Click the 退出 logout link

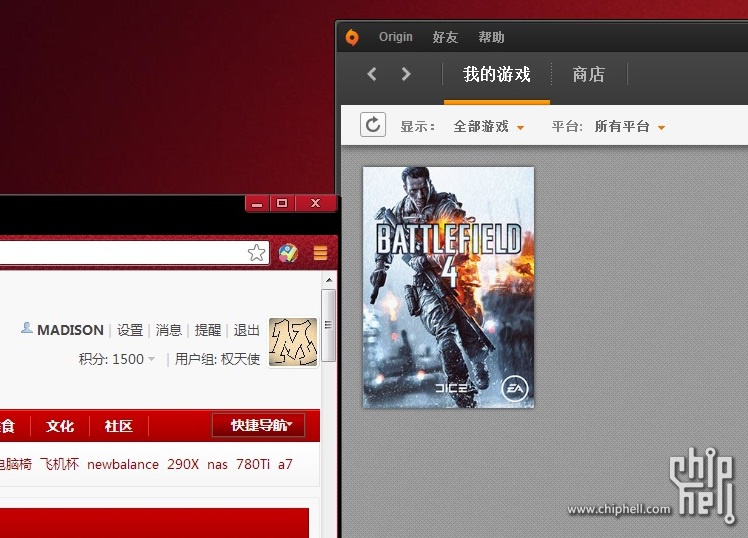pos(247,330)
